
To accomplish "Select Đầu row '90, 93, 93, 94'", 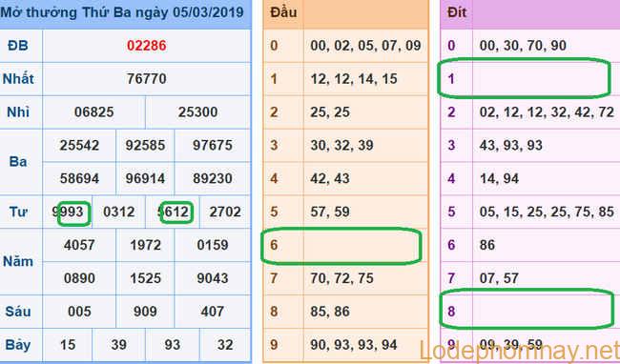I will pyautogui.click(x=354, y=345).
